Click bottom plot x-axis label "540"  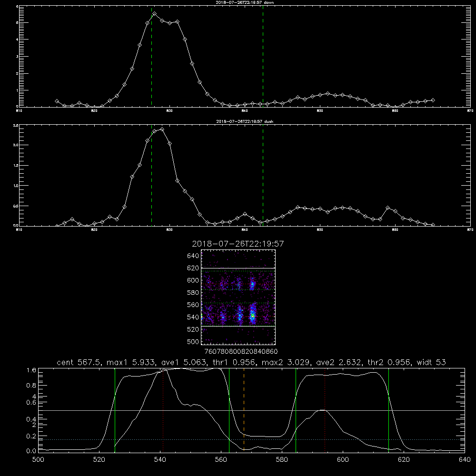(x=160, y=460)
